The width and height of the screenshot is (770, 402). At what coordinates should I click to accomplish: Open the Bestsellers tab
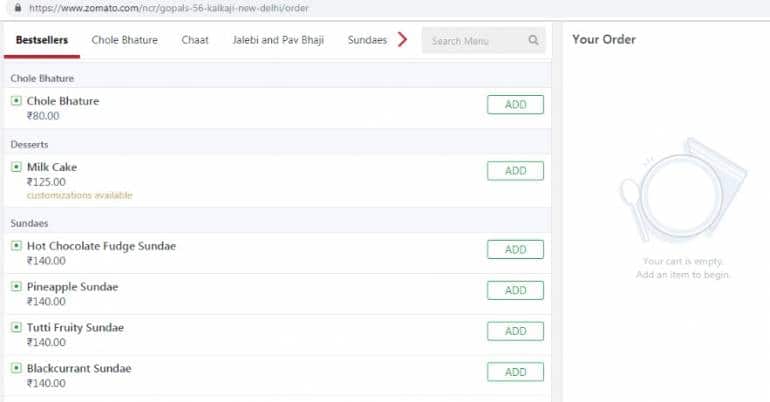[x=41, y=41]
